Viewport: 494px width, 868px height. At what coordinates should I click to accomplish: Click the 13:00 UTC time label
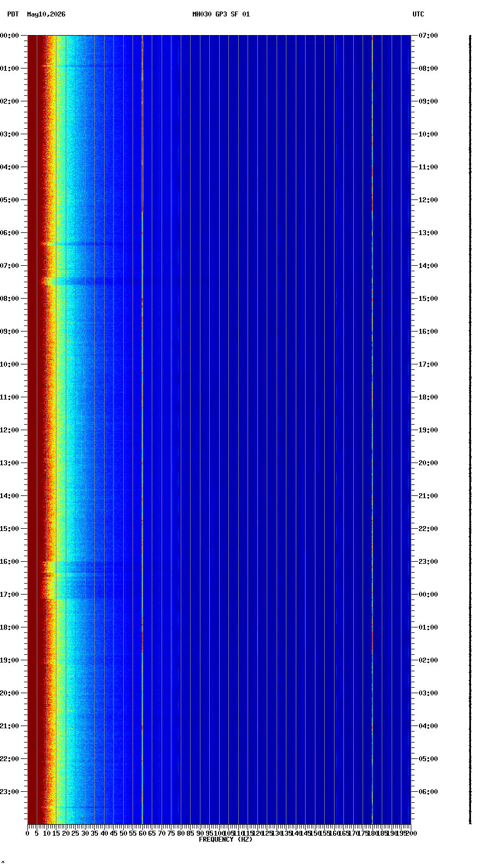pyautogui.click(x=428, y=233)
